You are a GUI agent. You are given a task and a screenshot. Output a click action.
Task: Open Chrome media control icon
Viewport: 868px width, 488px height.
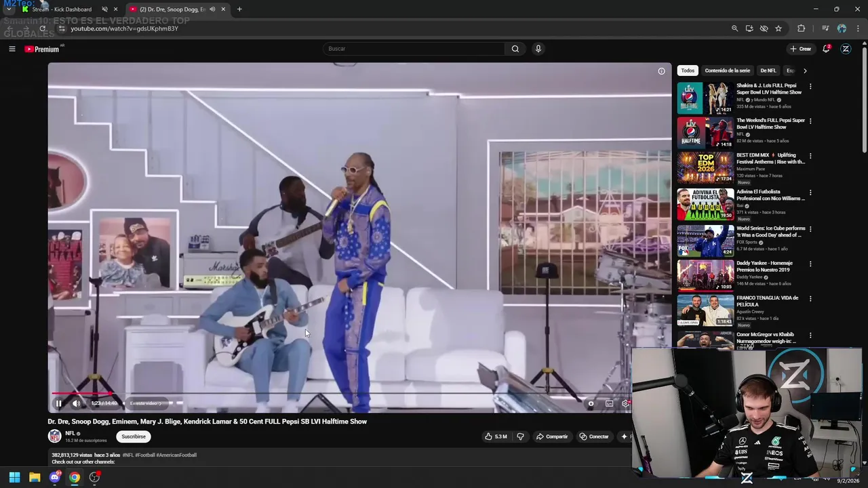(825, 28)
